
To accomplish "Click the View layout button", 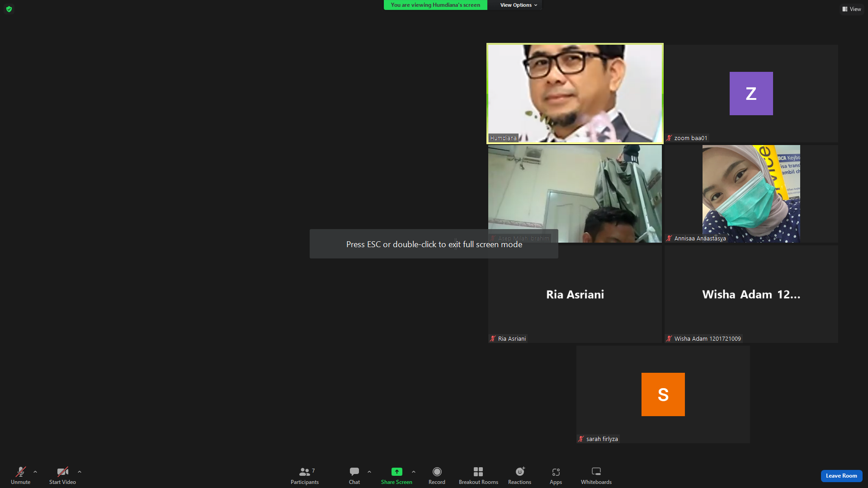I will coord(851,9).
